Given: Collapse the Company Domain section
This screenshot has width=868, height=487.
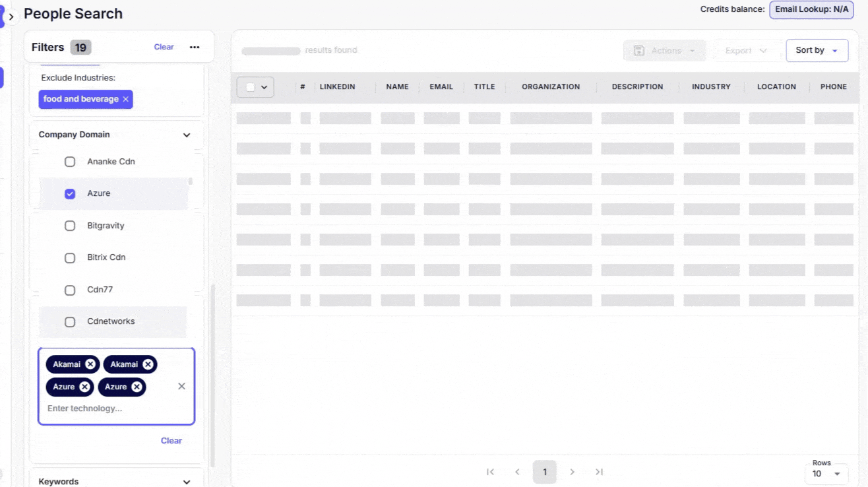Looking at the screenshot, I should click(x=187, y=135).
